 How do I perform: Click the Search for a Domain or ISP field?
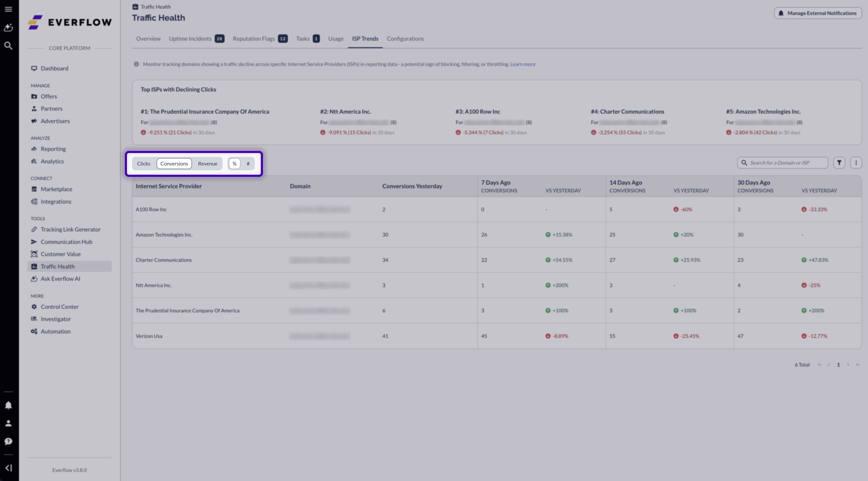pos(782,163)
